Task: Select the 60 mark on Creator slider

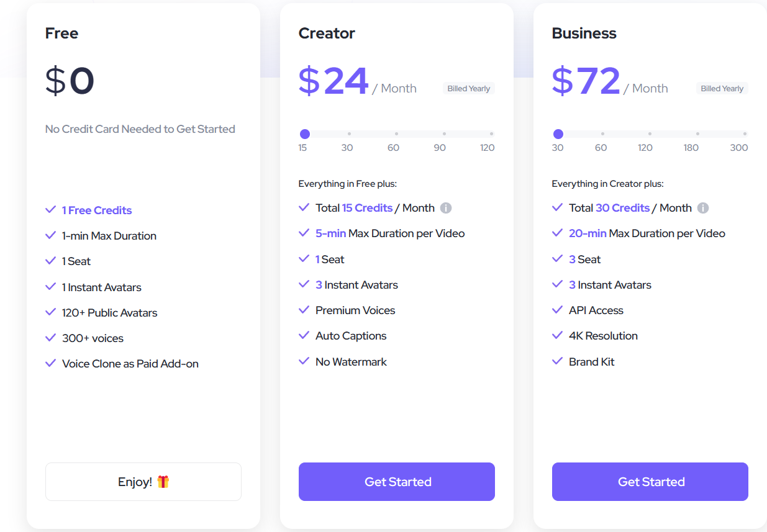Action: tap(396, 134)
